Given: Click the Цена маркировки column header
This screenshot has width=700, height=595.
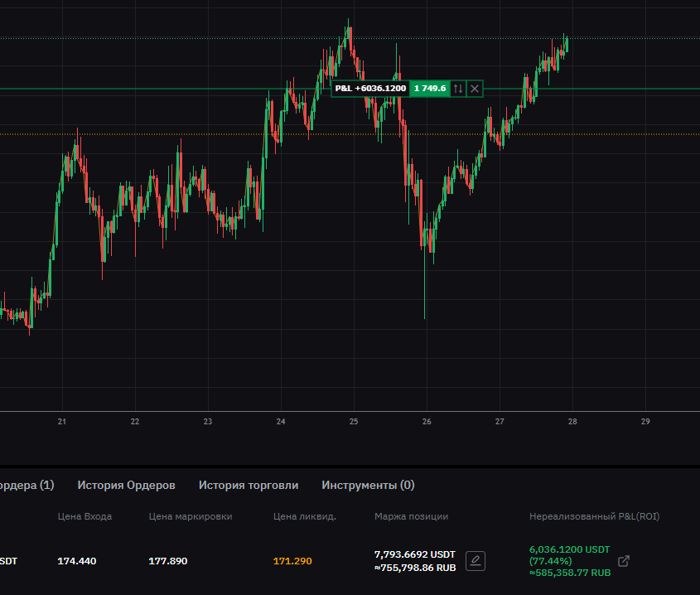Looking at the screenshot, I should (x=191, y=516).
